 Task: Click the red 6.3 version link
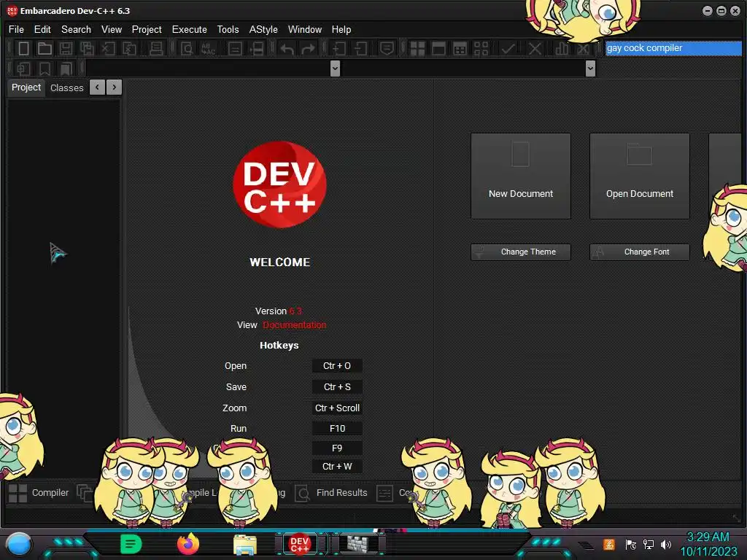295,311
